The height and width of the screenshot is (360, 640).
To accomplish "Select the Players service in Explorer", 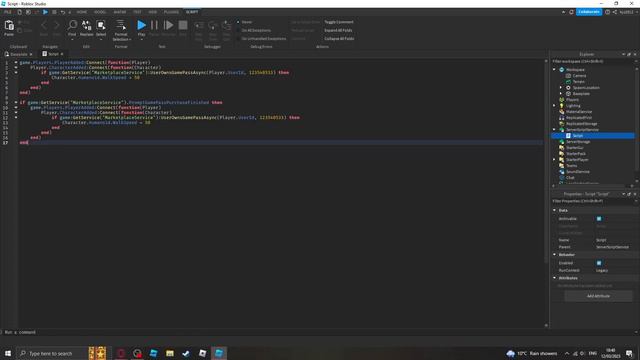I will coord(572,100).
